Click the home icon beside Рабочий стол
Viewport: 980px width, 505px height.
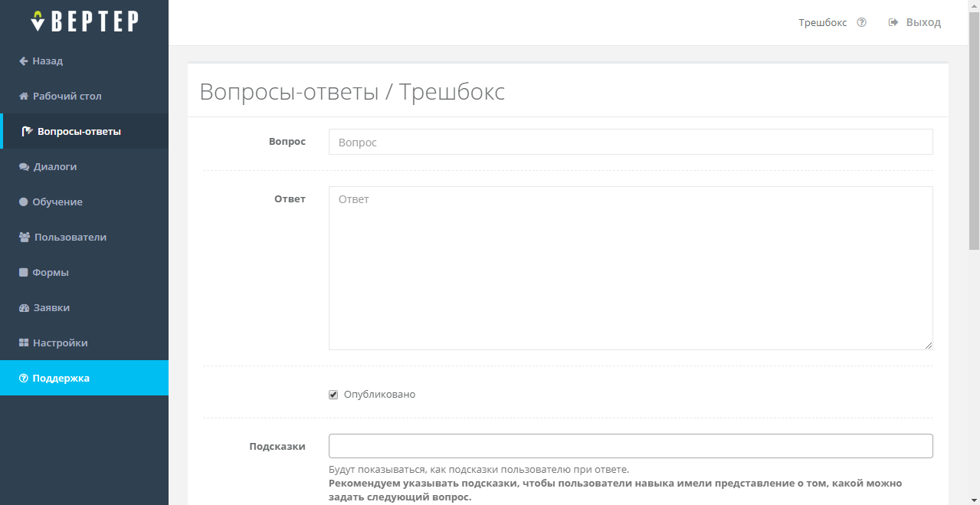[x=24, y=97]
